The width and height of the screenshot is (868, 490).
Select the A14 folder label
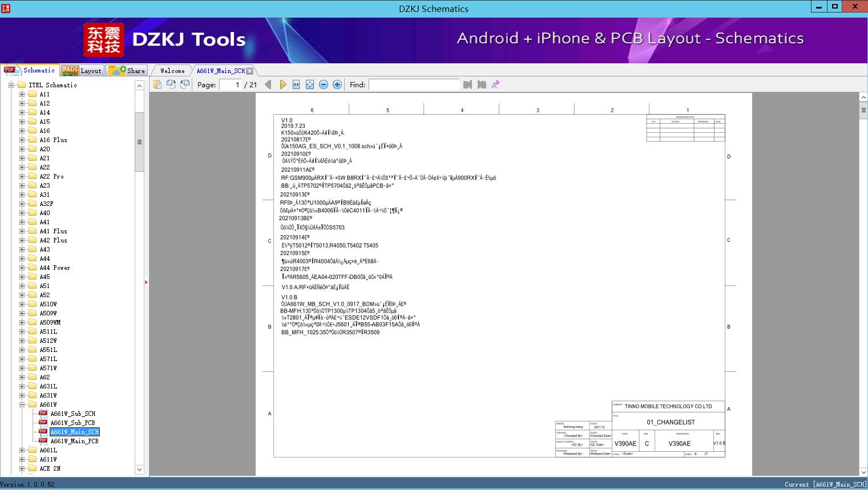[x=45, y=112]
